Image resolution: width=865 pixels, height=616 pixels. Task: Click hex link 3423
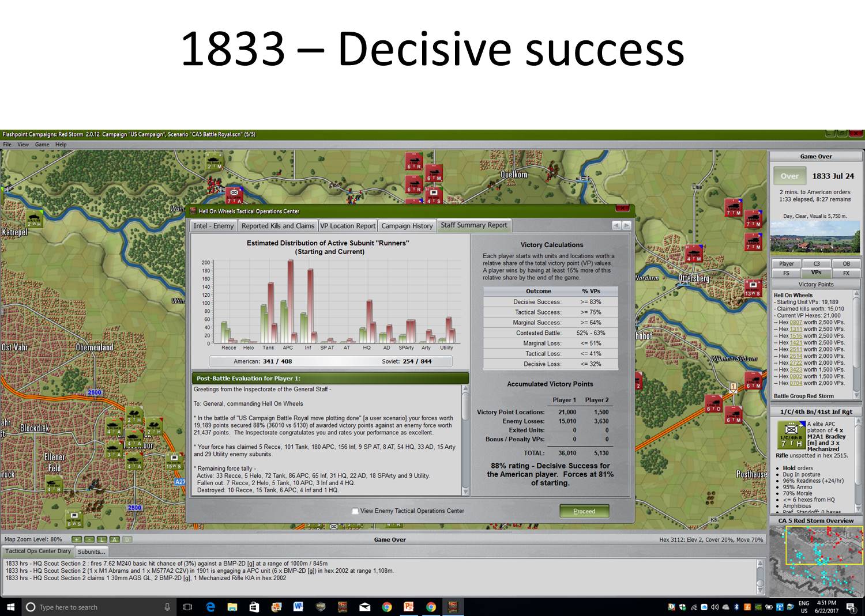pyautogui.click(x=796, y=370)
